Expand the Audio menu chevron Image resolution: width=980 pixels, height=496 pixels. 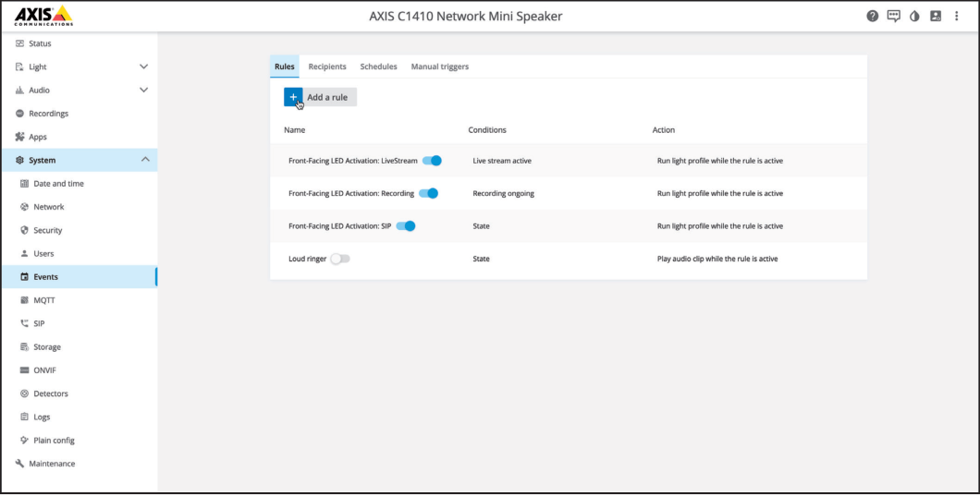(x=143, y=90)
